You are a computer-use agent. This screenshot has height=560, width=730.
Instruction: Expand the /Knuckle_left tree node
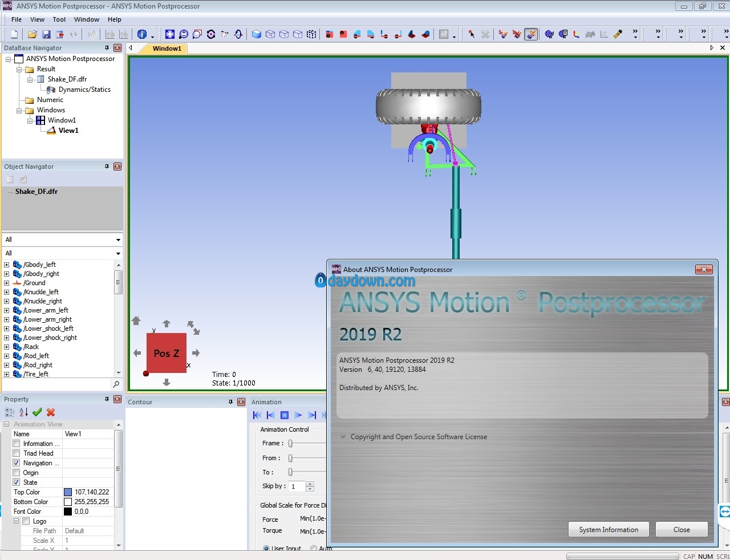click(x=7, y=292)
